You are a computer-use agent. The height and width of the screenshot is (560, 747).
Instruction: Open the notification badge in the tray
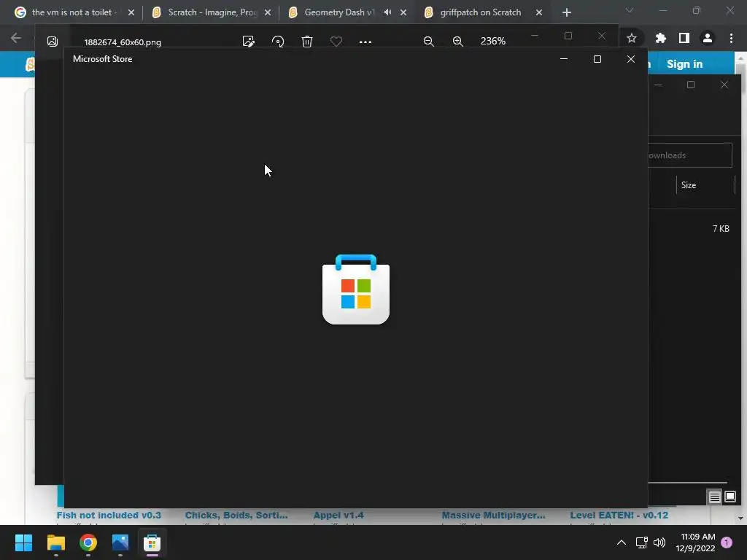[x=727, y=542]
